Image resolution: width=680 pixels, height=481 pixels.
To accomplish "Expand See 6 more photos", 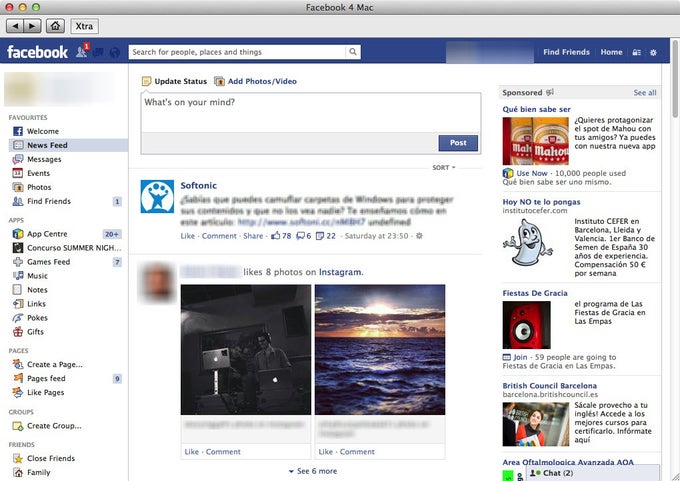I will pyautogui.click(x=313, y=471).
